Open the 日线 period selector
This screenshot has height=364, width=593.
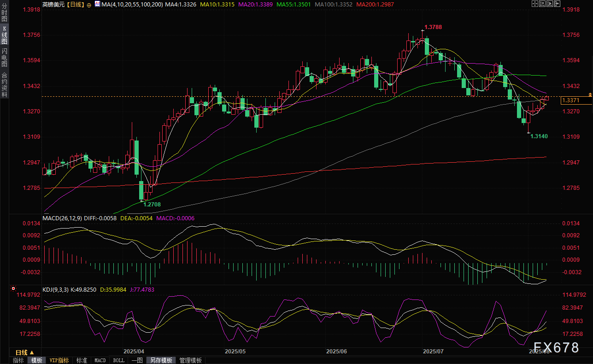coord(25,352)
